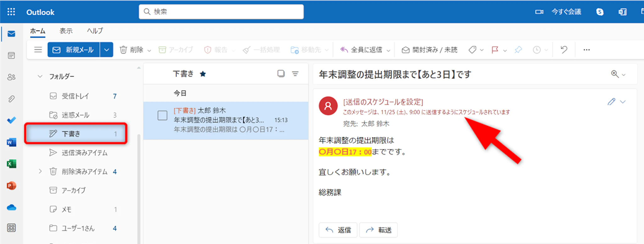This screenshot has width=644, height=244.
Task: Switch to the 表示 tab
Action: pos(66,31)
